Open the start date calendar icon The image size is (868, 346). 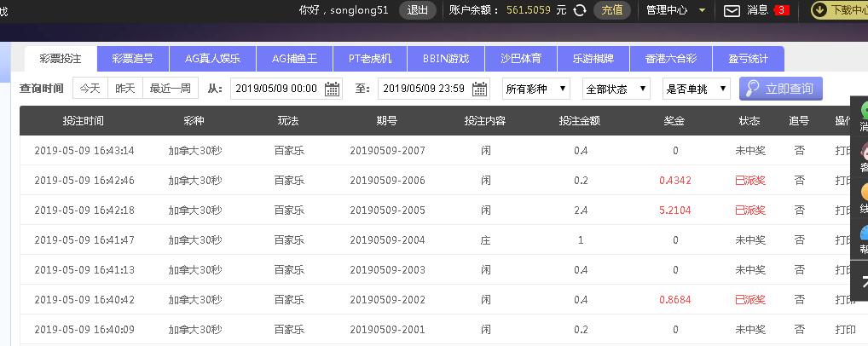point(333,89)
